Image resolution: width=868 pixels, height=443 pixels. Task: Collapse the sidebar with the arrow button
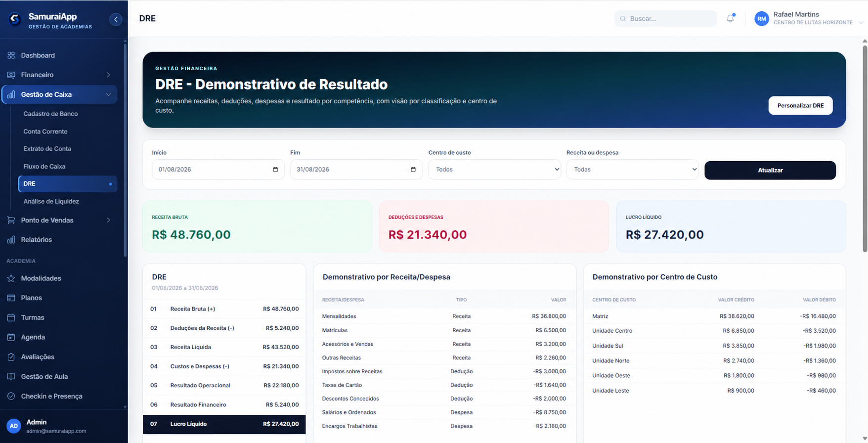[116, 19]
